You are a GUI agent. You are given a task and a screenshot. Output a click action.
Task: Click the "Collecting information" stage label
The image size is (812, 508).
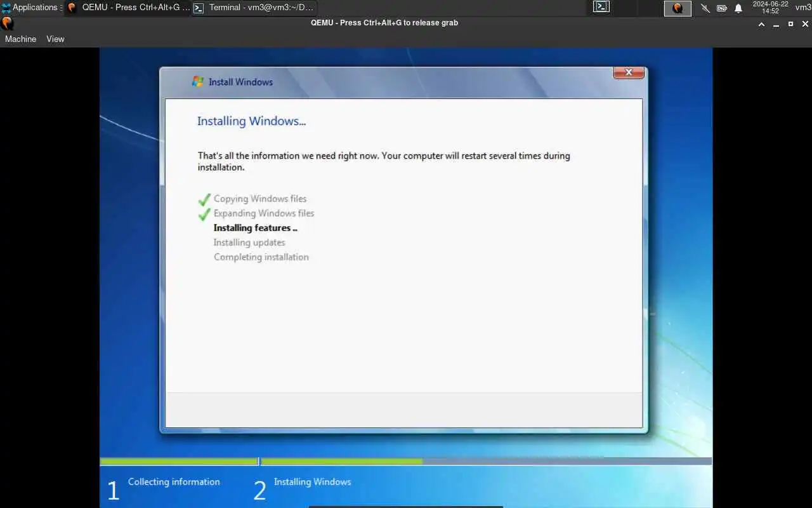(174, 482)
